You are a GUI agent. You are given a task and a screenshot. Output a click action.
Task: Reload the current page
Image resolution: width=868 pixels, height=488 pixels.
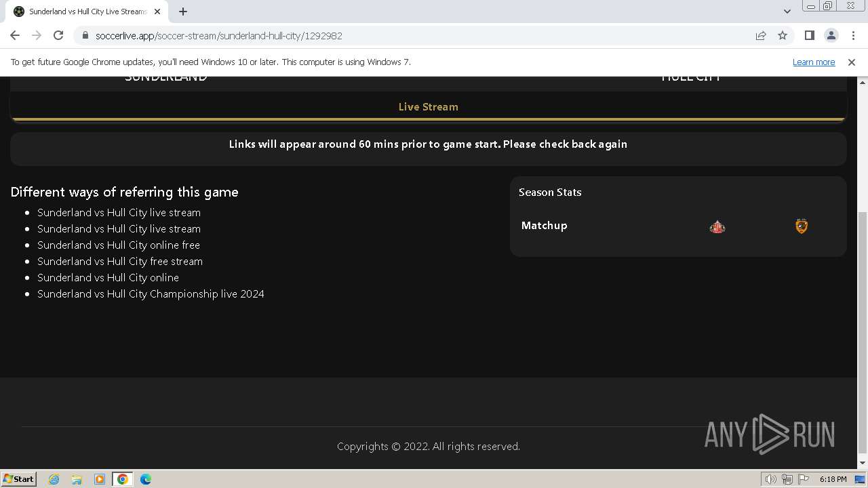(58, 35)
